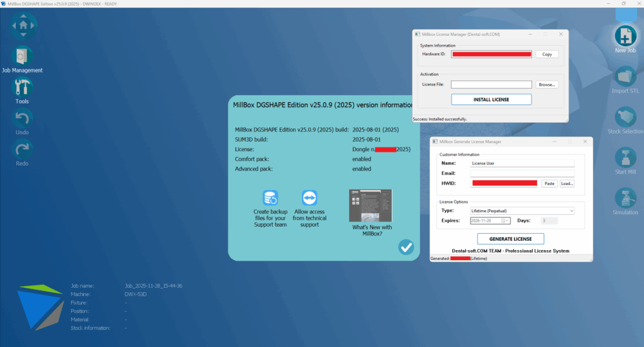This screenshot has height=347, width=644.
Task: Click the Hardware ID field
Action: coord(492,54)
